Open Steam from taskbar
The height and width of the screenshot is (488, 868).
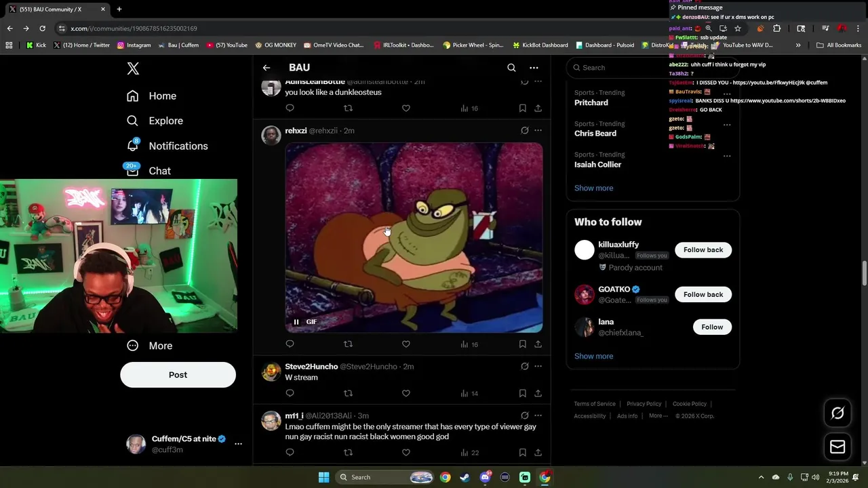pos(465,477)
